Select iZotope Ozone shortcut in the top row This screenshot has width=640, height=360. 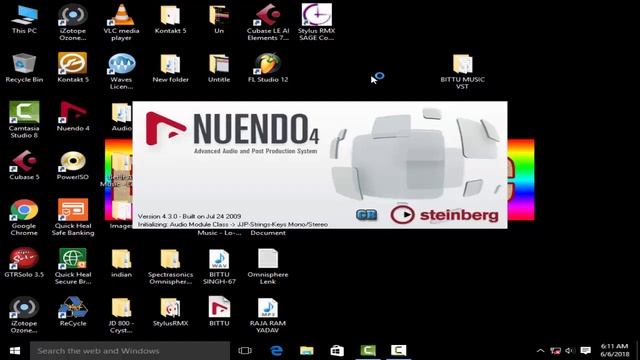tap(73, 22)
